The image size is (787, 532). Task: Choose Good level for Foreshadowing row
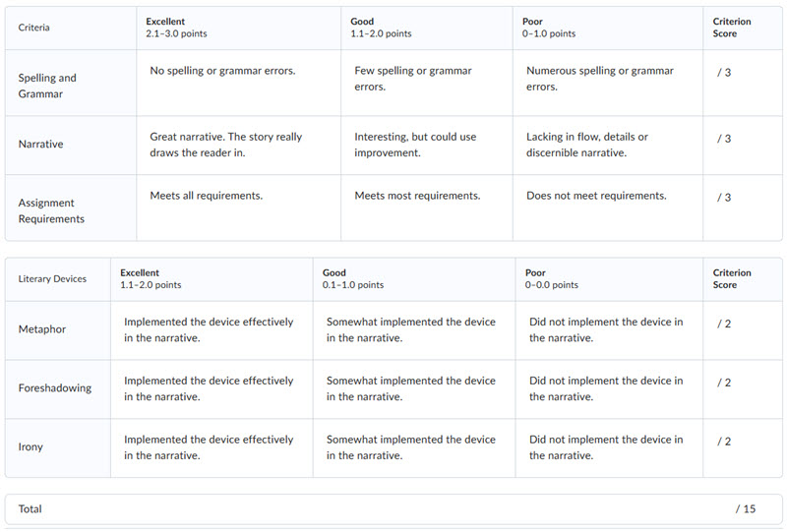[x=413, y=389]
